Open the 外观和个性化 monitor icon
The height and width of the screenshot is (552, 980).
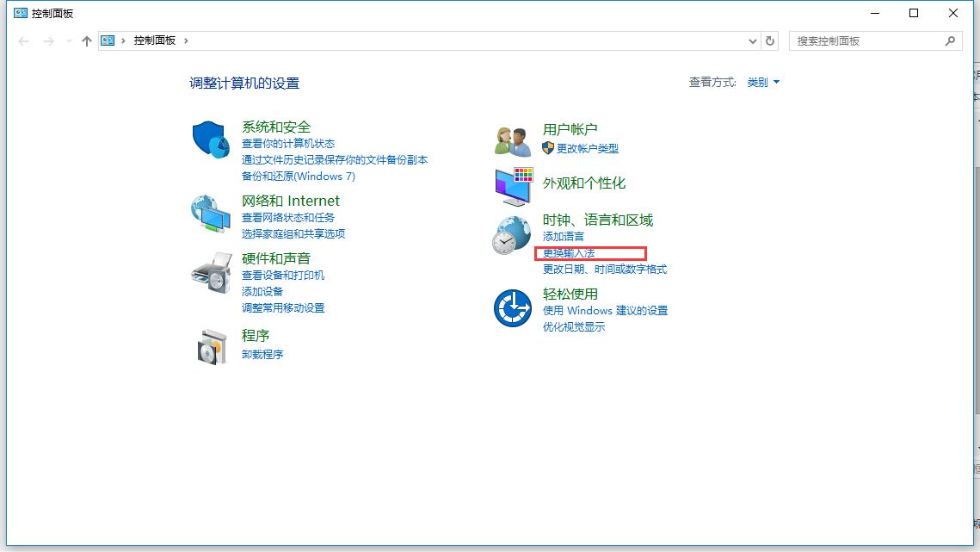coord(514,187)
